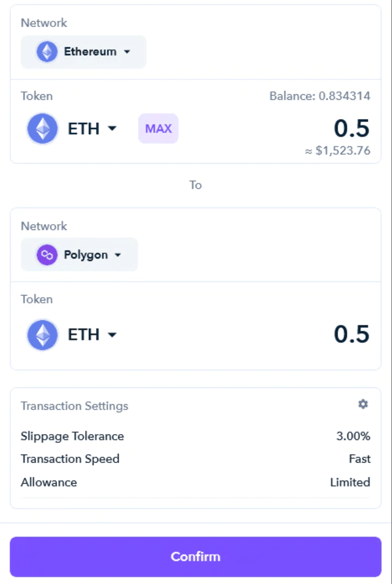Click the Ethereum logo in source network selector
This screenshot has height=584, width=392.
click(47, 52)
